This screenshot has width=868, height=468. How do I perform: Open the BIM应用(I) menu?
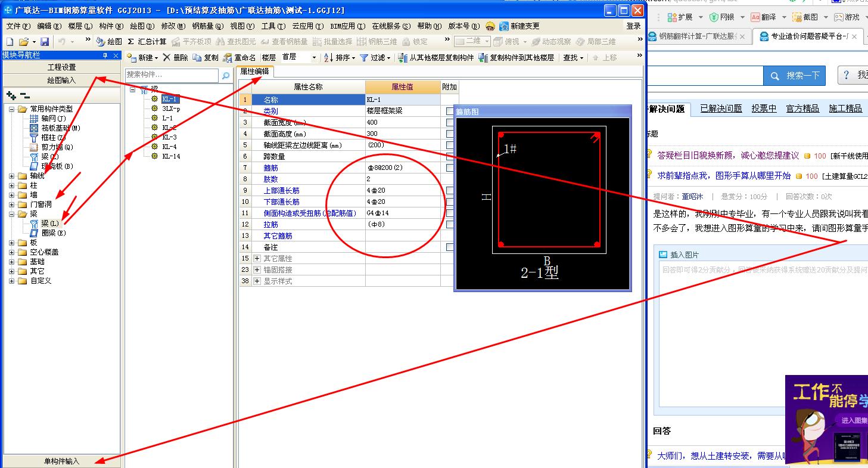(x=347, y=26)
